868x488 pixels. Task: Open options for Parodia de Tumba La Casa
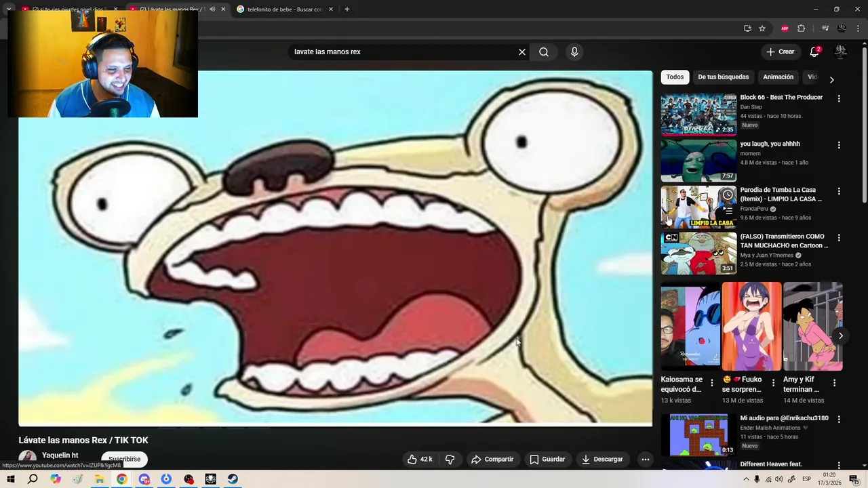tap(839, 191)
